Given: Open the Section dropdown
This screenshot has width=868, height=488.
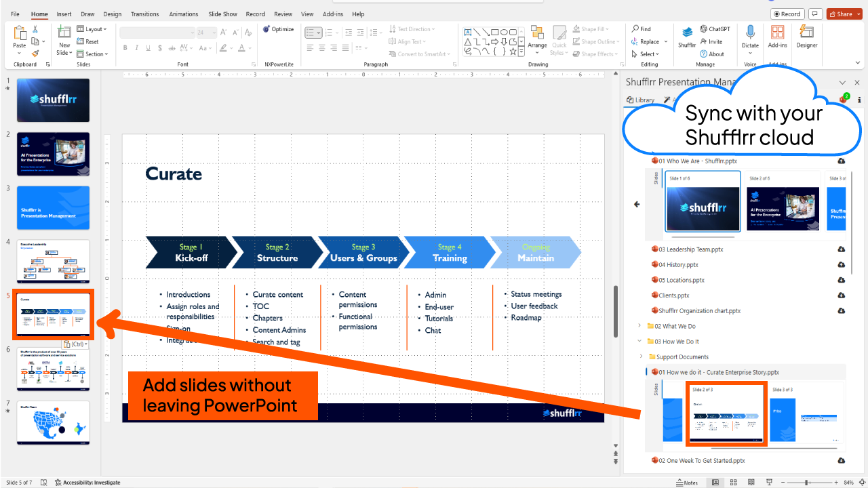Looking at the screenshot, I should click(92, 54).
